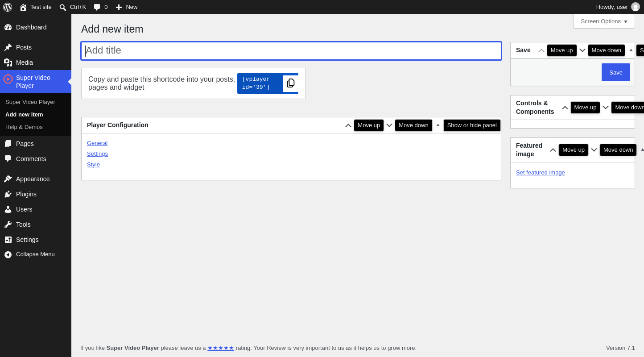
Task: Click the blue Save button
Action: [616, 72]
